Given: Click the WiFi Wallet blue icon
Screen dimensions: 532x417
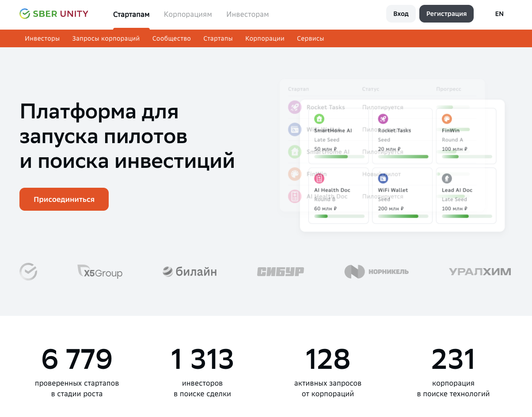Looking at the screenshot, I should [383, 178].
